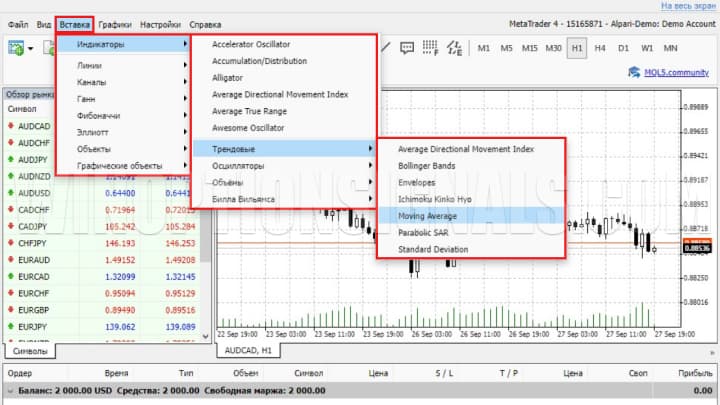This screenshot has width=720, height=405.
Task: Click the red arrow icon beside AUDCAD
Action: pyautogui.click(x=11, y=127)
